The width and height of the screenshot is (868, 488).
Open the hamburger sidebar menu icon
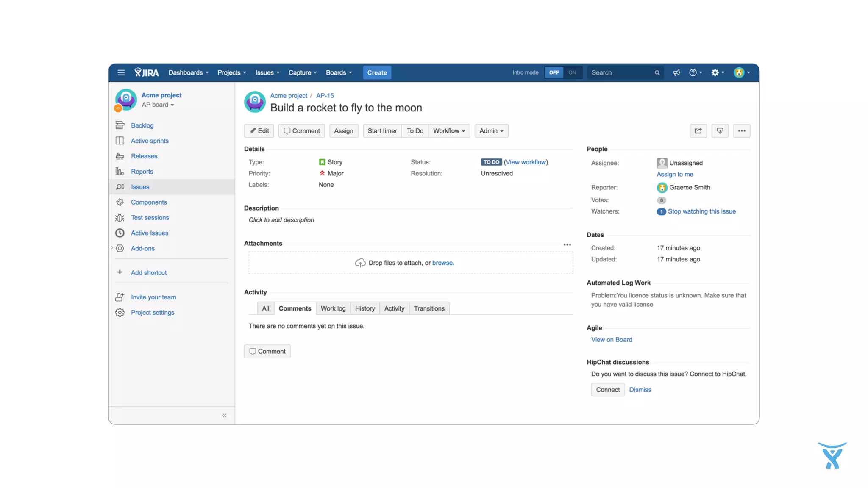point(121,73)
